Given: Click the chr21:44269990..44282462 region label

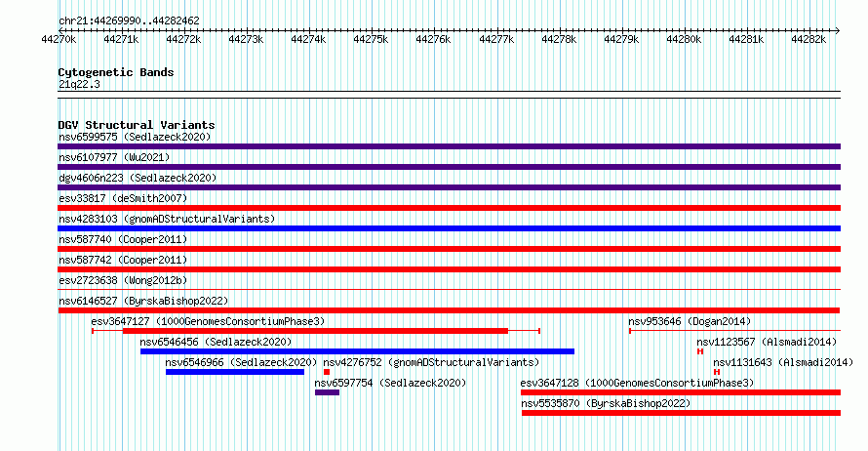Looking at the screenshot, I should click(x=129, y=21).
